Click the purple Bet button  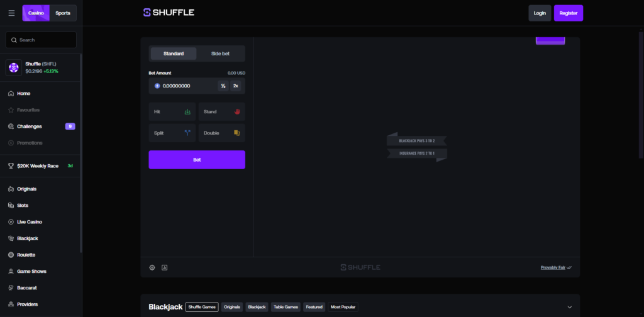pyautogui.click(x=197, y=160)
